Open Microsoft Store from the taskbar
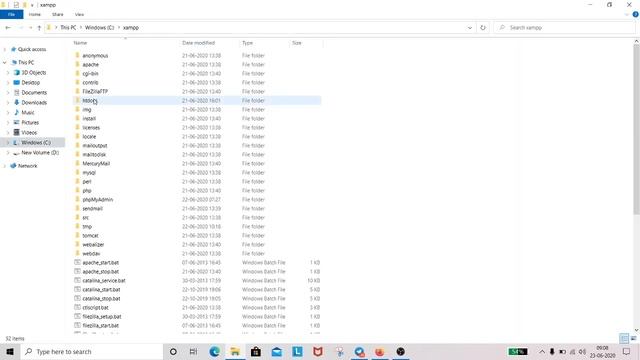 click(256, 351)
